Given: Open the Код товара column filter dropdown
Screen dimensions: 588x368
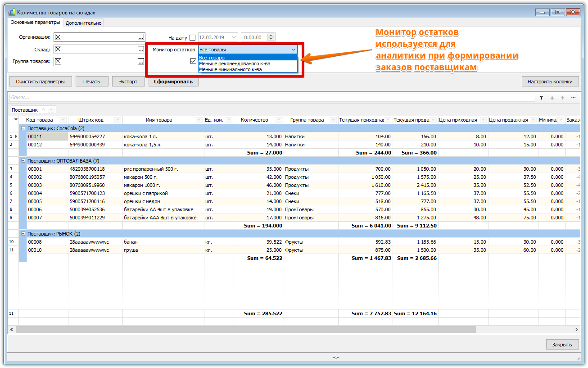Looking at the screenshot, I should (63, 120).
